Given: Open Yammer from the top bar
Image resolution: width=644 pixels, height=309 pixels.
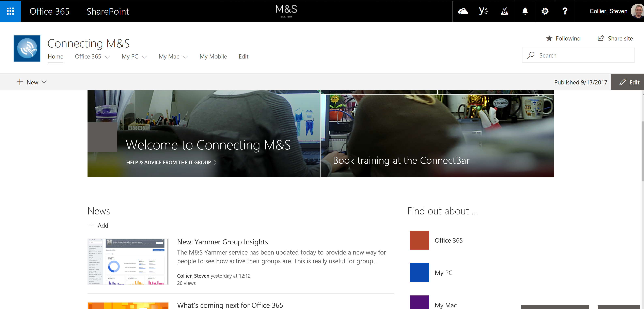Looking at the screenshot, I should click(484, 11).
